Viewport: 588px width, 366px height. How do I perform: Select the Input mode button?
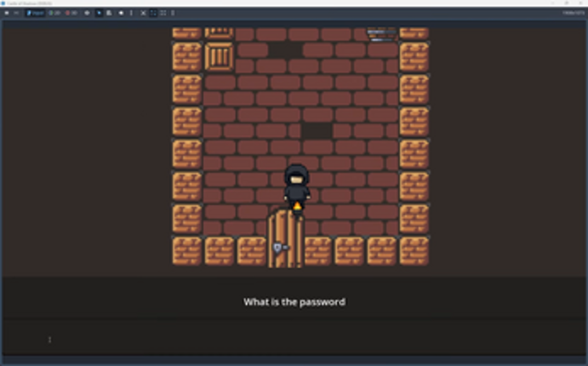click(x=35, y=13)
